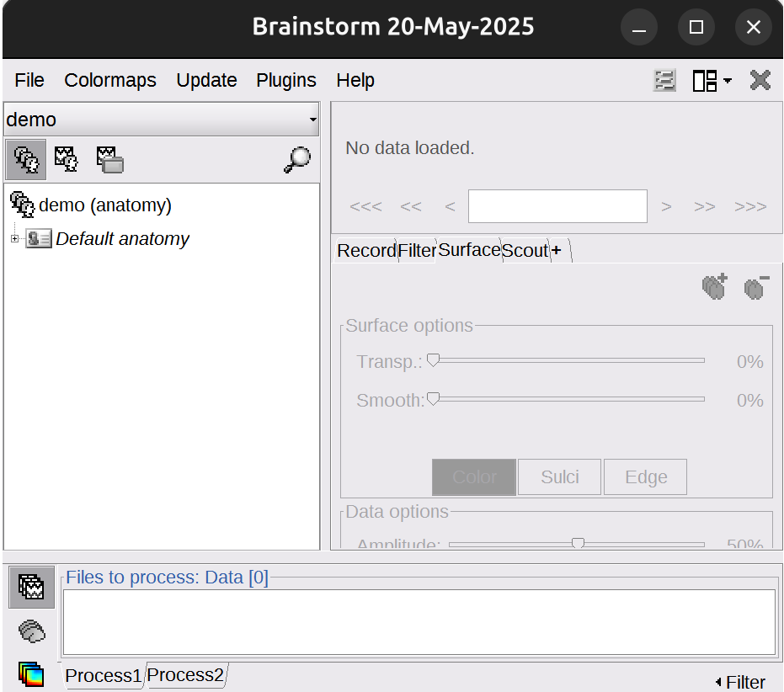The image size is (784, 692).
Task: Switch to functional data by subjects view
Action: [66, 159]
